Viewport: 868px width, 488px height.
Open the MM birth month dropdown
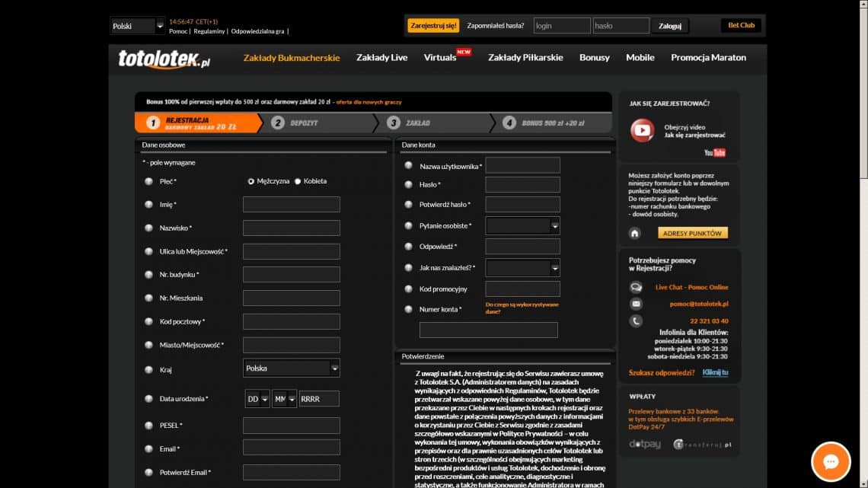(285, 399)
